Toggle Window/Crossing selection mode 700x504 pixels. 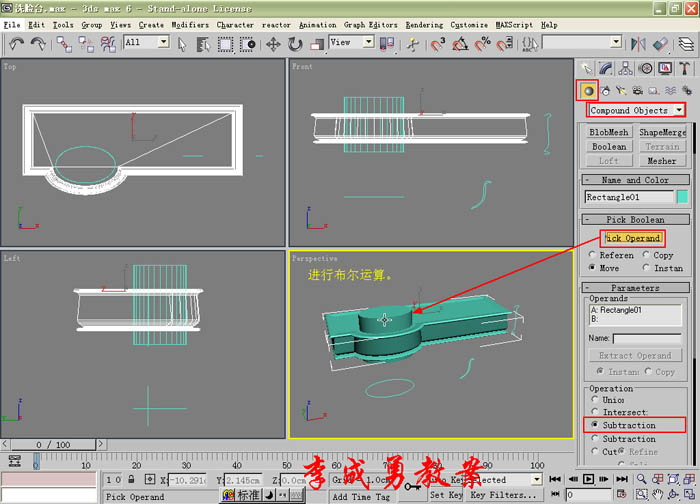click(x=247, y=44)
